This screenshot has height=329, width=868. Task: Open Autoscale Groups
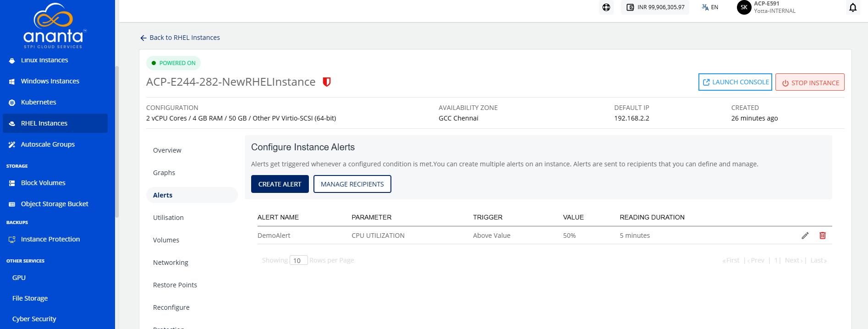(55, 144)
